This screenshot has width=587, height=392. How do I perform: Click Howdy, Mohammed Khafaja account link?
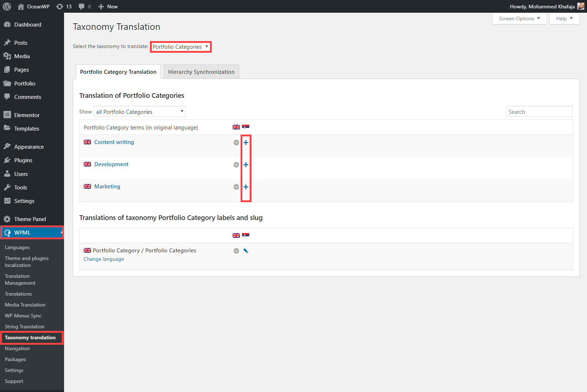(542, 7)
